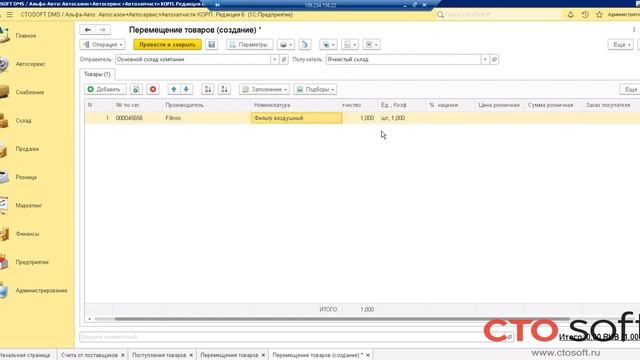Viewport: 640px width, 360px height.
Task: Select the catalog number 000045666 cell
Action: coord(137,118)
